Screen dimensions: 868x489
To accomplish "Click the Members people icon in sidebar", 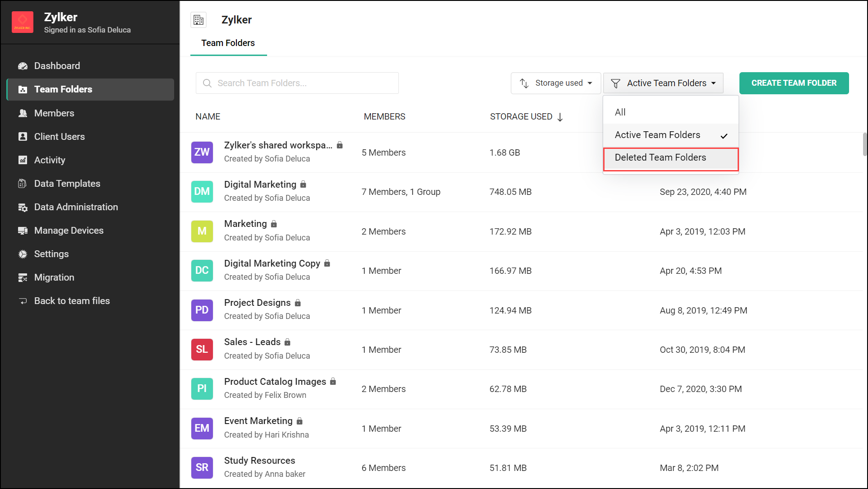I will [x=23, y=113].
